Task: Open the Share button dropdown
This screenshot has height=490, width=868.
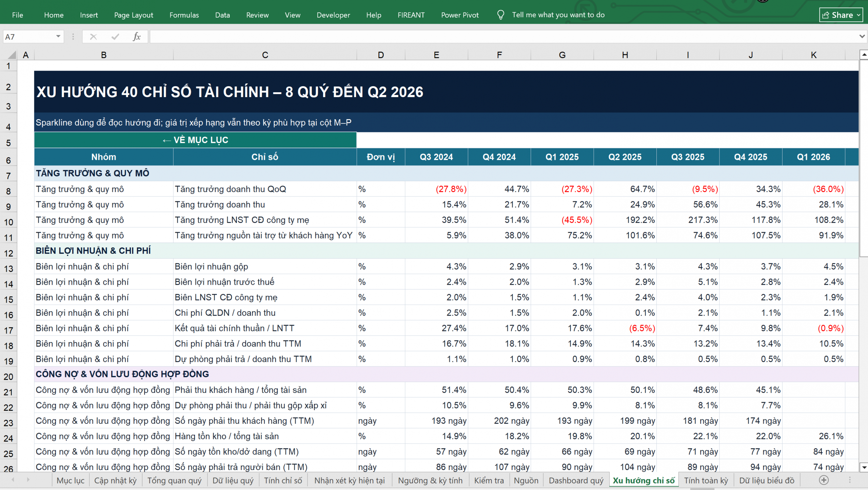Action: 859,15
